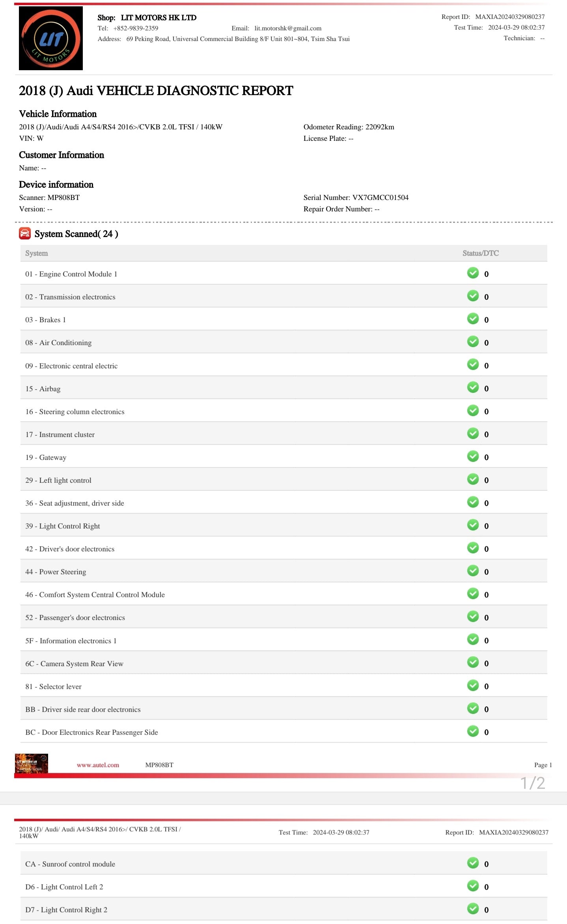Open the www.autel.com link
Screen dimensions: 567x924
[x=98, y=765]
